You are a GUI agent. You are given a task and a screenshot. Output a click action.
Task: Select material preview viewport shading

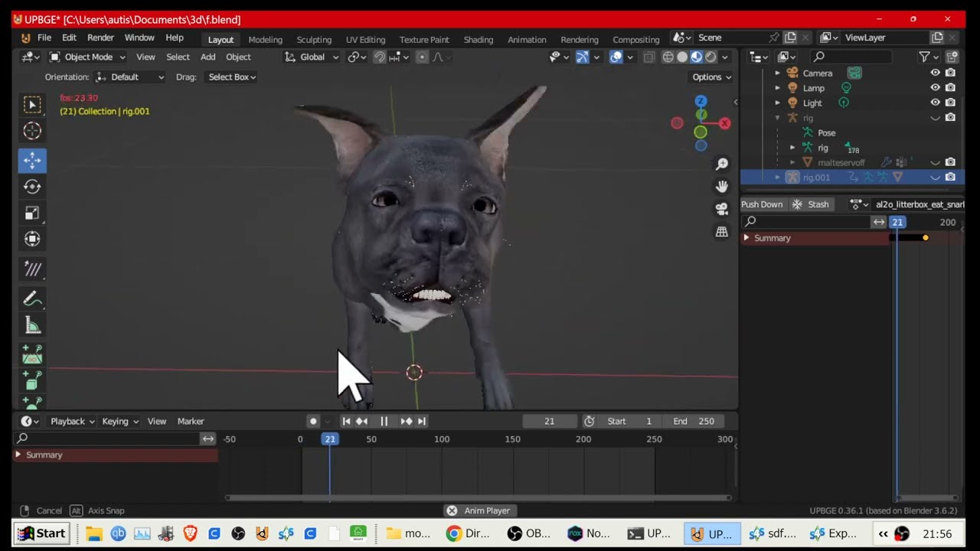(x=696, y=57)
